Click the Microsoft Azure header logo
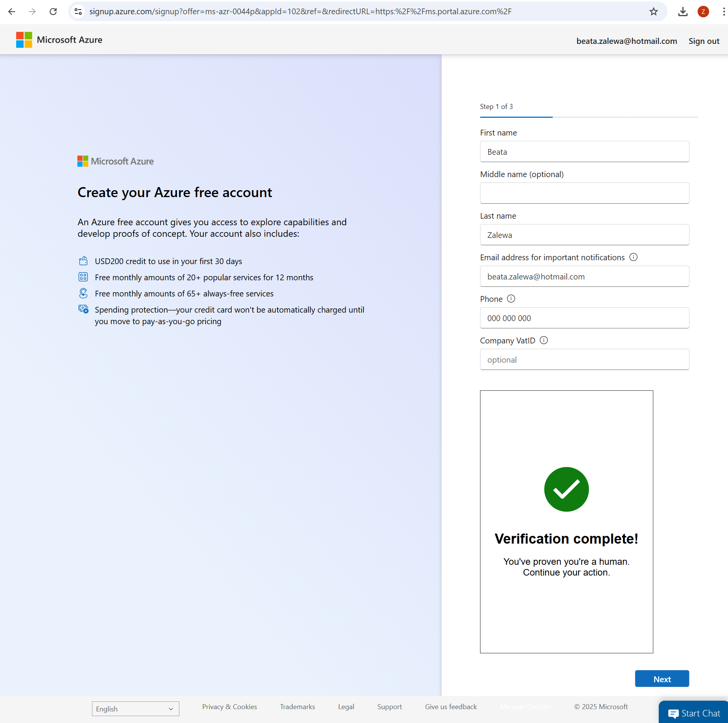Image resolution: width=728 pixels, height=723 pixels. point(59,40)
